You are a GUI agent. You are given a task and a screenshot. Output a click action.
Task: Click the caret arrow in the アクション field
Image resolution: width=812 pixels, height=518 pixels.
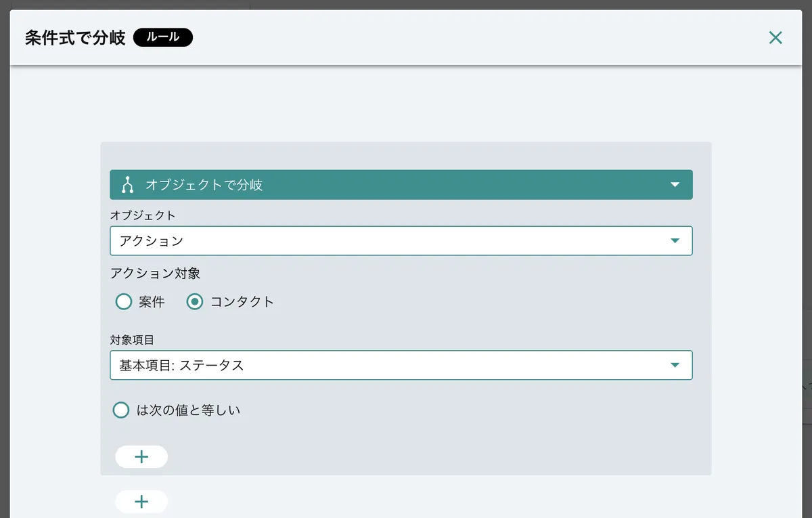(674, 241)
